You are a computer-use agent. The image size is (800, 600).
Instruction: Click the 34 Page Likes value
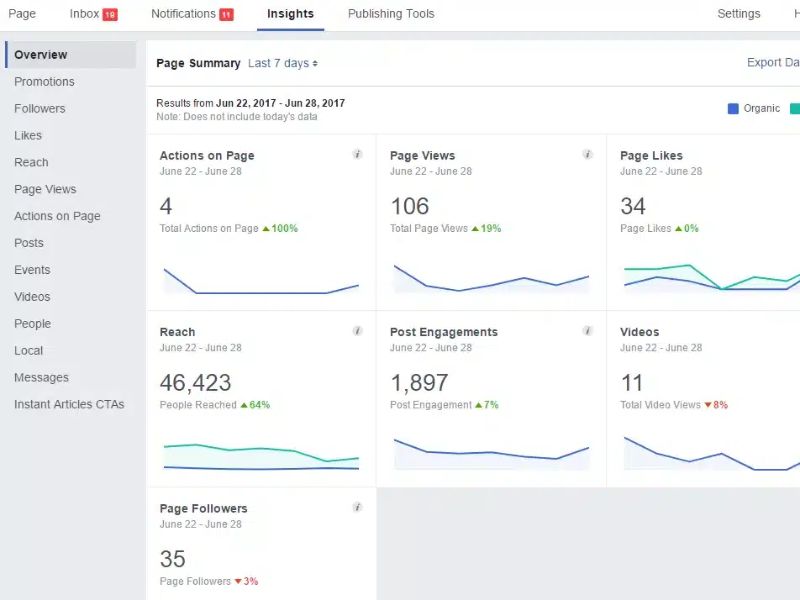pyautogui.click(x=633, y=206)
